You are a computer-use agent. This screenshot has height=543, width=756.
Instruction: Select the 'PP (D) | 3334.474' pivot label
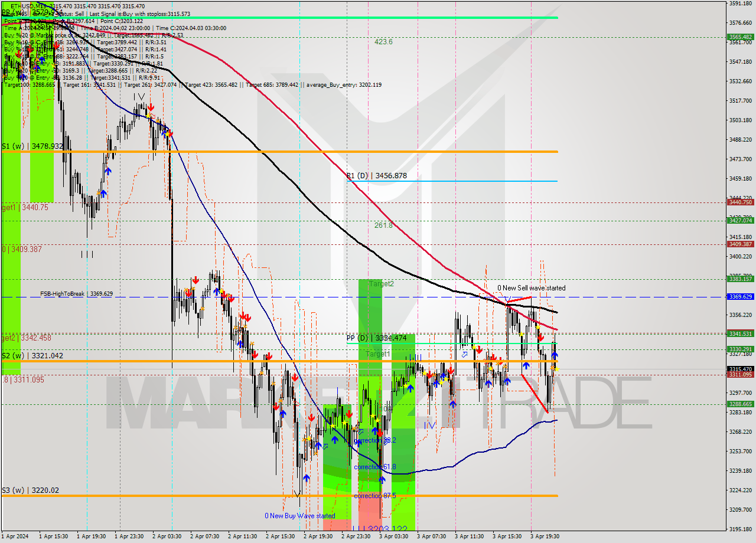click(x=376, y=338)
